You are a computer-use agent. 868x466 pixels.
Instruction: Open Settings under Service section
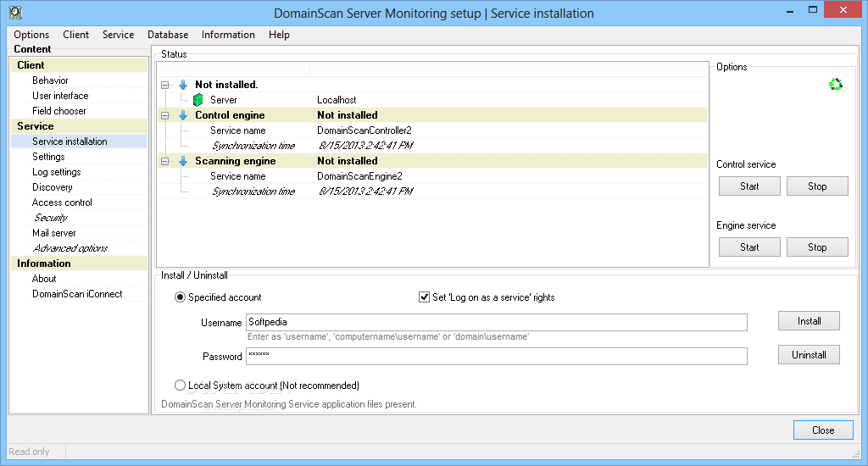click(48, 157)
